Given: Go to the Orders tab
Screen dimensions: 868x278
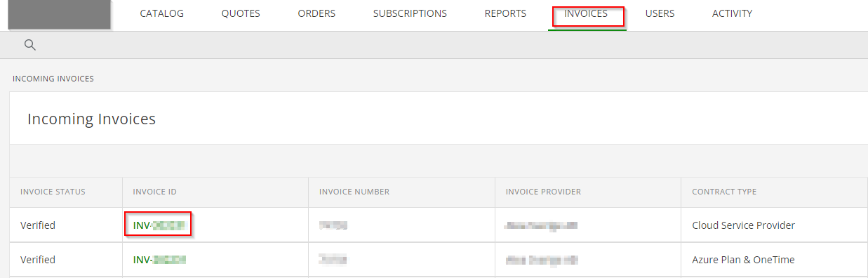Looking at the screenshot, I should (x=316, y=13).
